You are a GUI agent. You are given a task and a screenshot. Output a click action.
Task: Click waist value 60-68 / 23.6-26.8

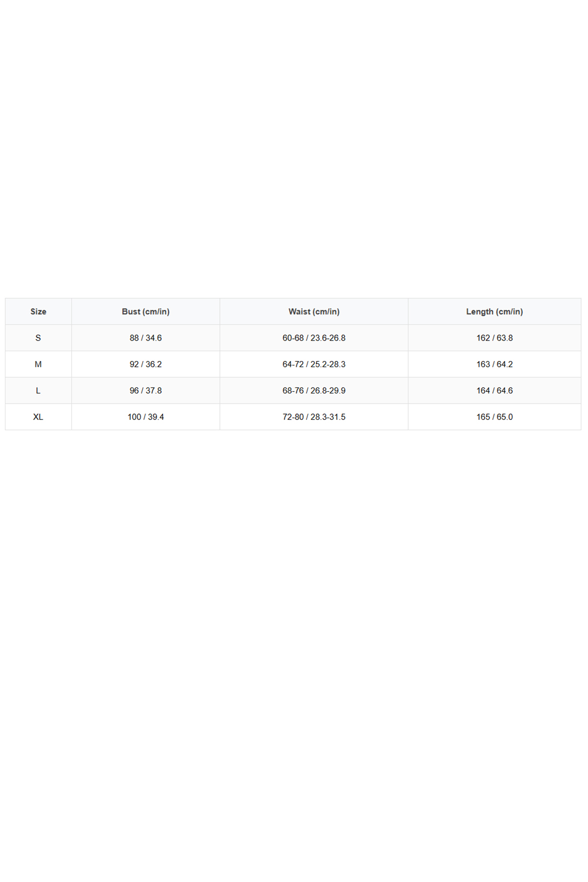click(314, 338)
